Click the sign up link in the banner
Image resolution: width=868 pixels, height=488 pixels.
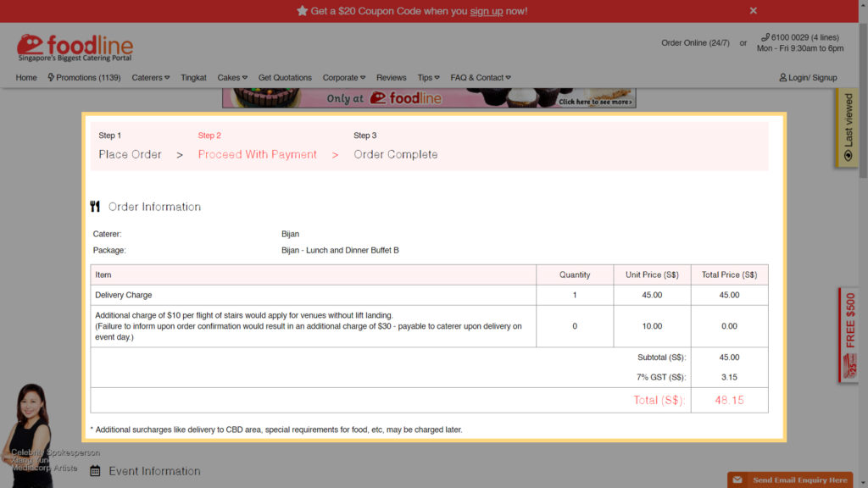[x=486, y=11]
